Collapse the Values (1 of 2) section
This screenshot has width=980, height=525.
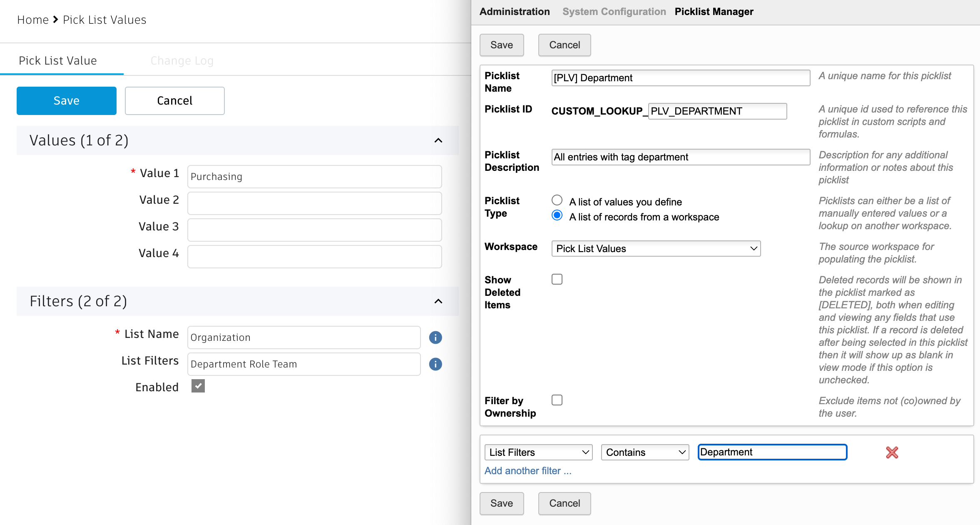(x=438, y=140)
